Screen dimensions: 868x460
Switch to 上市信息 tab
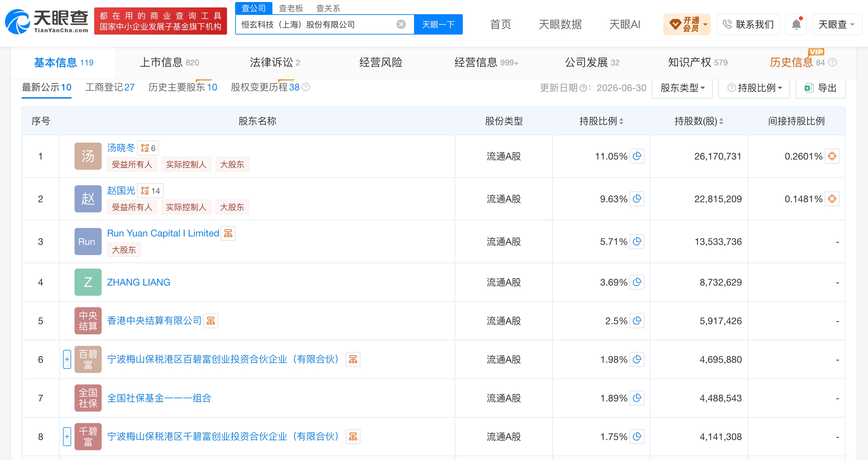pos(169,62)
